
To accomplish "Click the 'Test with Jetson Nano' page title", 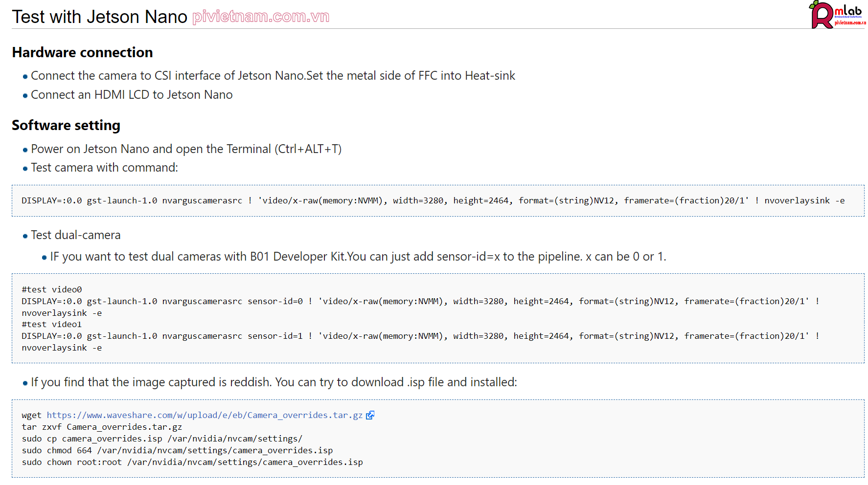I will point(100,17).
